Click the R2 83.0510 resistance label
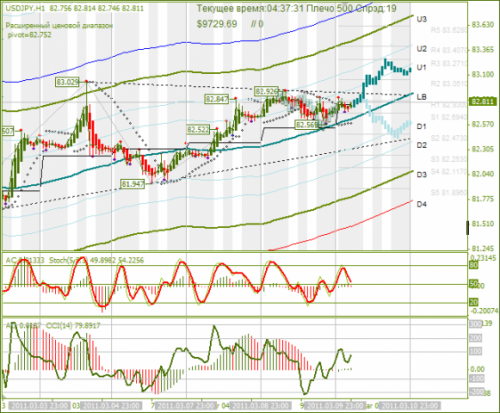The width and height of the screenshot is (500, 413). 449,84
